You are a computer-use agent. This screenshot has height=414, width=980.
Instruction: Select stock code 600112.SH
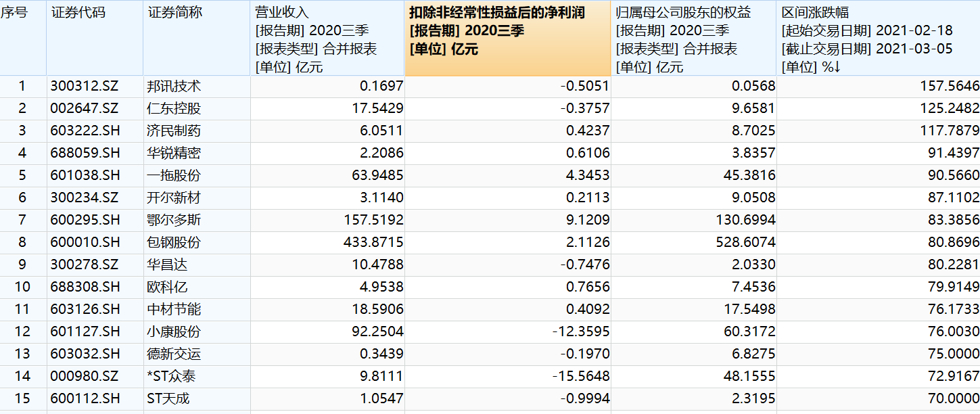85,399
